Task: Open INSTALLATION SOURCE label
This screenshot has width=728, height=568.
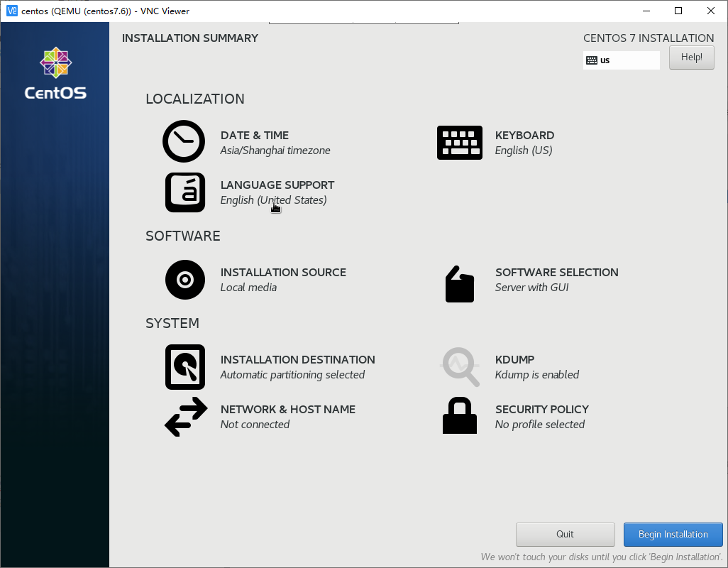Action: (283, 272)
